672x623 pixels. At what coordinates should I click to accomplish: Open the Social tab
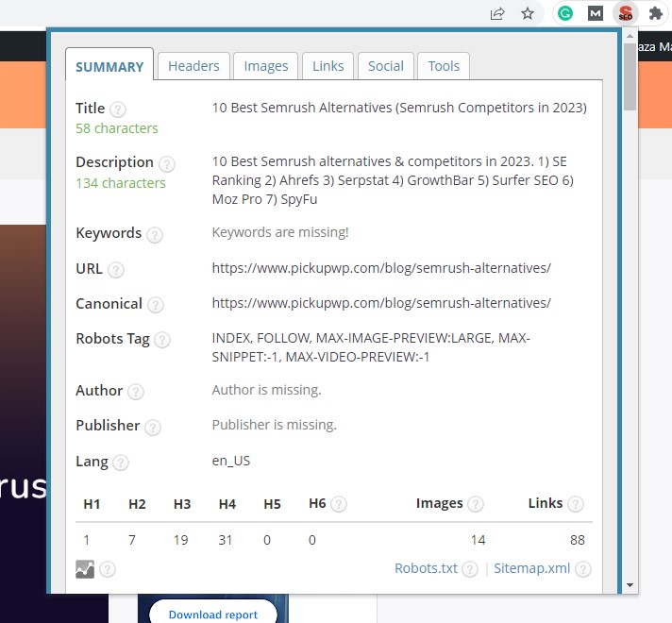386,66
